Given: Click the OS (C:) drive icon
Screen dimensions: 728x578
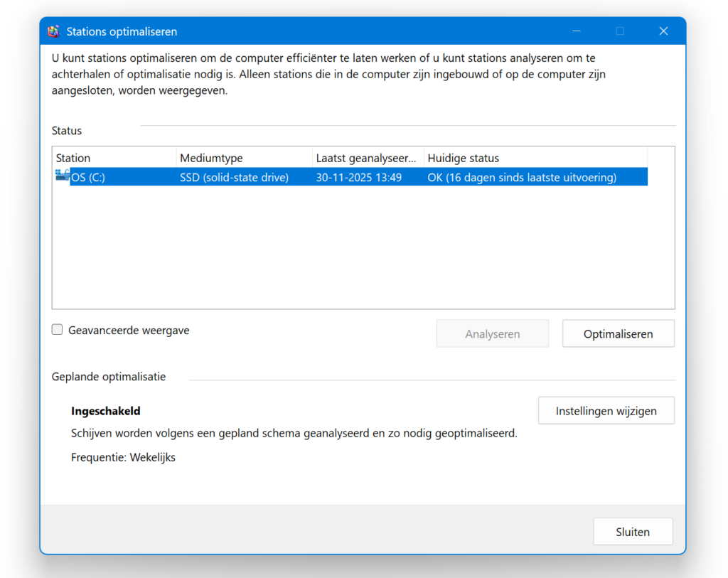Looking at the screenshot, I should 62,176.
